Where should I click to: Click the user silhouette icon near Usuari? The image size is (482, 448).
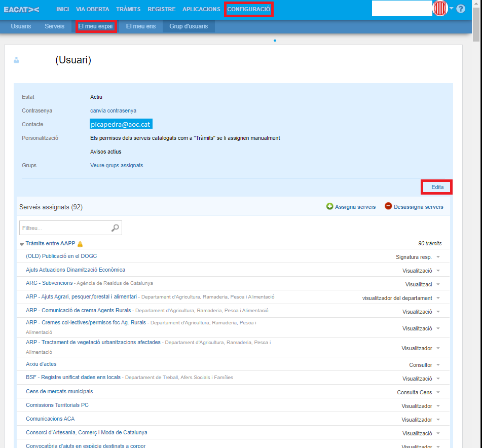17,60
